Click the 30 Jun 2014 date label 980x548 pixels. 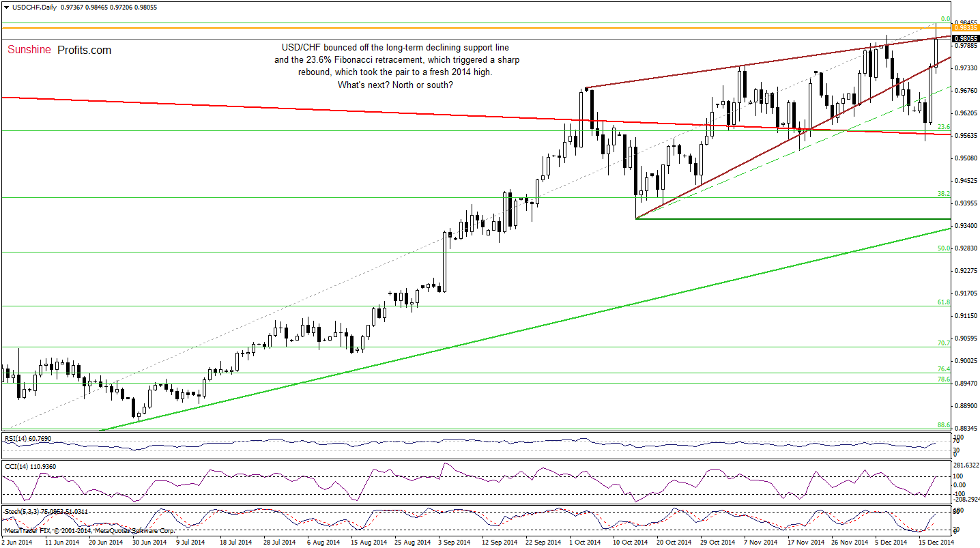click(x=150, y=542)
